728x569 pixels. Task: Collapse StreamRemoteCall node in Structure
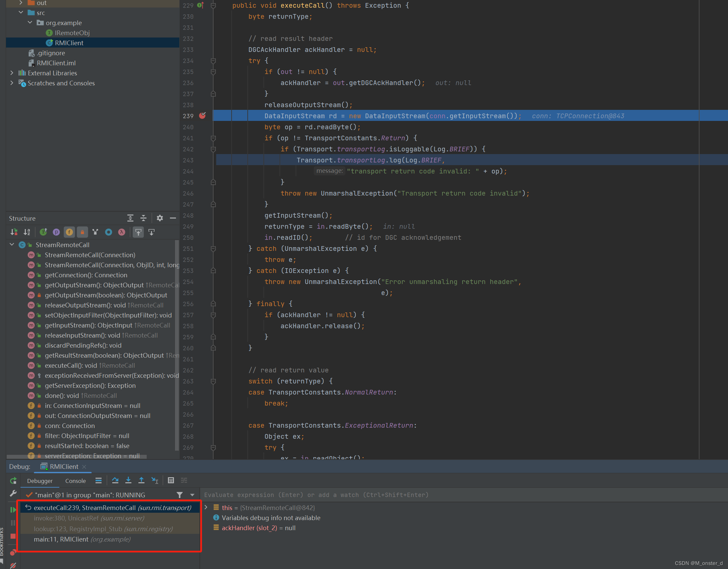click(12, 244)
